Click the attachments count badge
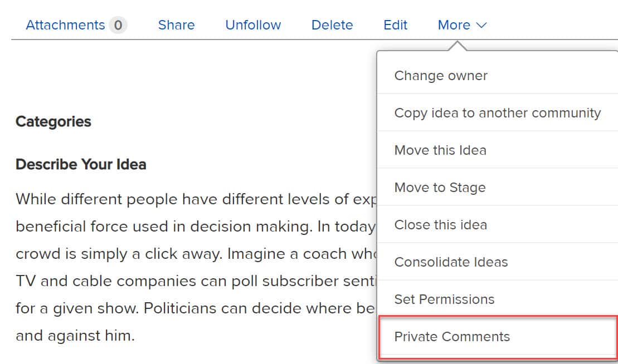Viewport: 618px width, 364px height. (118, 25)
